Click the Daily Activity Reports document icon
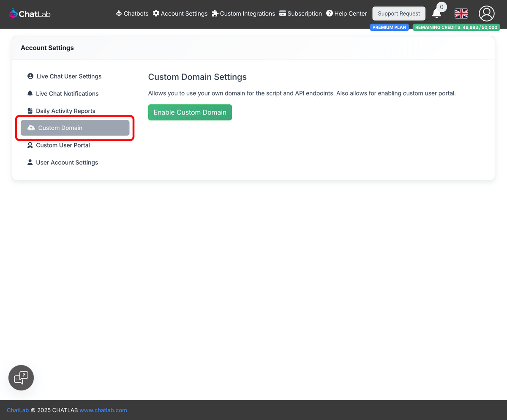This screenshot has height=420, width=507. pos(30,110)
